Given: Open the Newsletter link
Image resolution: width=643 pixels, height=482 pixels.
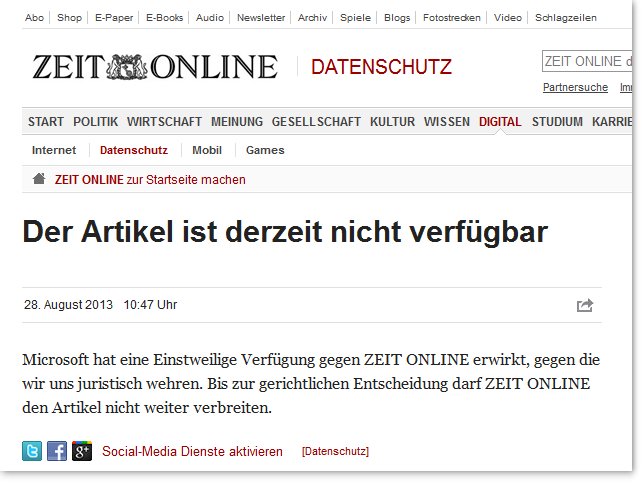Looking at the screenshot, I should click(x=261, y=18).
